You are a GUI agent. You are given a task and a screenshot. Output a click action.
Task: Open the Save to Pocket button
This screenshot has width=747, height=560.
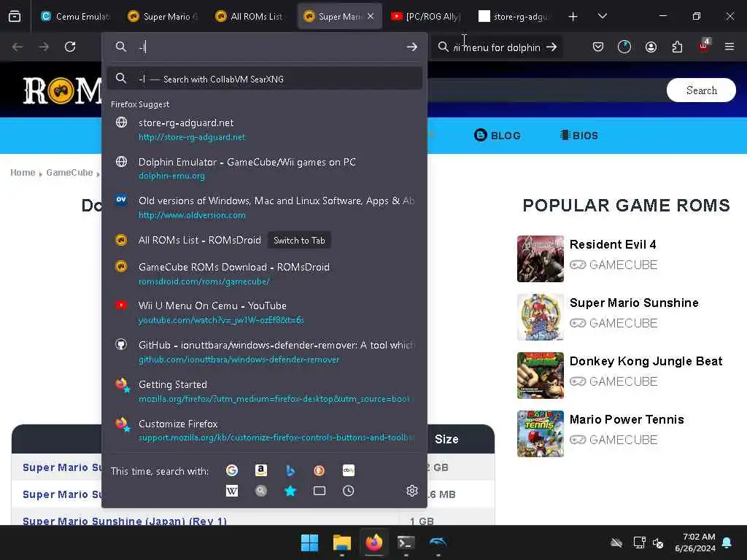click(598, 47)
